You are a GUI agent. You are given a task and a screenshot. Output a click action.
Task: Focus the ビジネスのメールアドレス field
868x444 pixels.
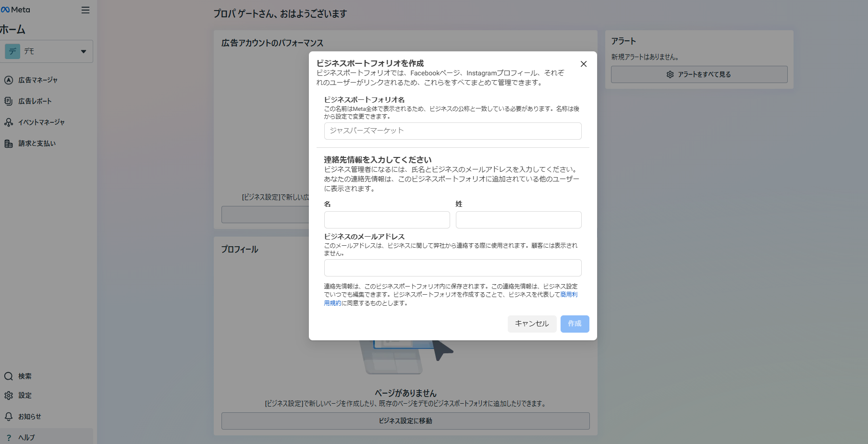453,268
